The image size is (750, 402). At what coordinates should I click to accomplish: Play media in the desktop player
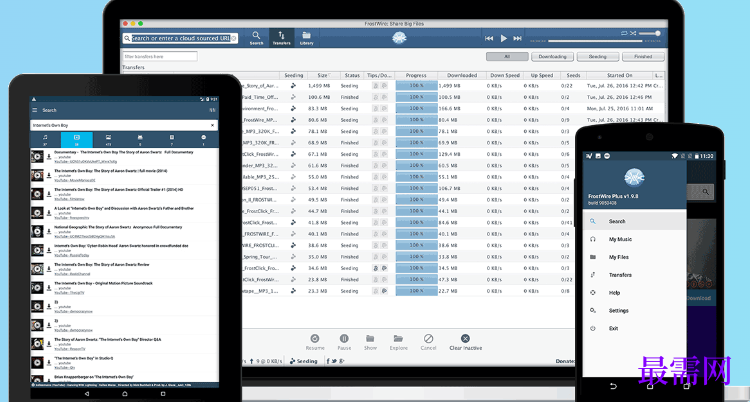504,38
